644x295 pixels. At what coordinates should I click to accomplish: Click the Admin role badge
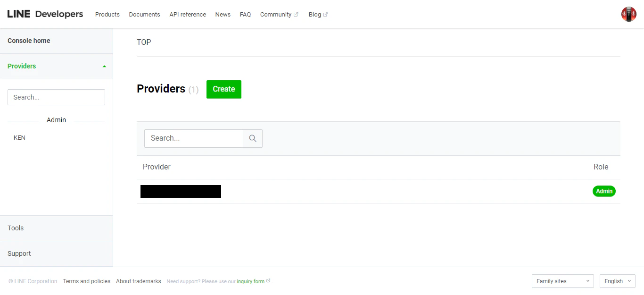pos(604,191)
